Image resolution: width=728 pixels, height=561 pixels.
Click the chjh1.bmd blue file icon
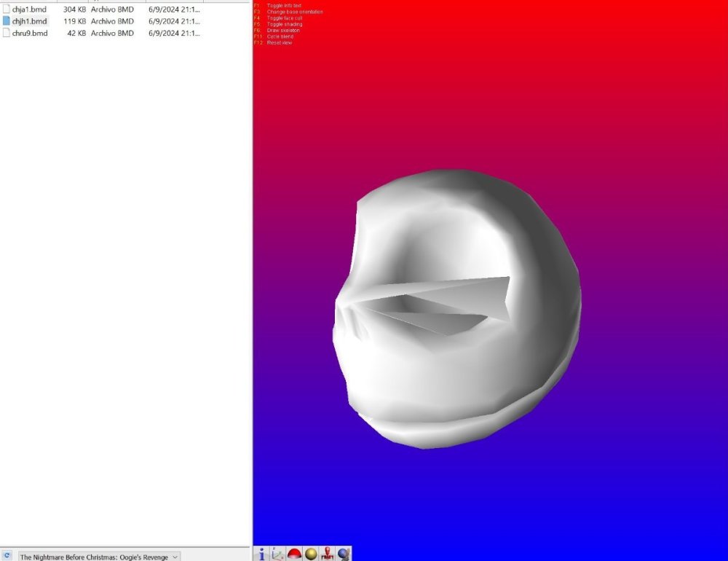7,21
